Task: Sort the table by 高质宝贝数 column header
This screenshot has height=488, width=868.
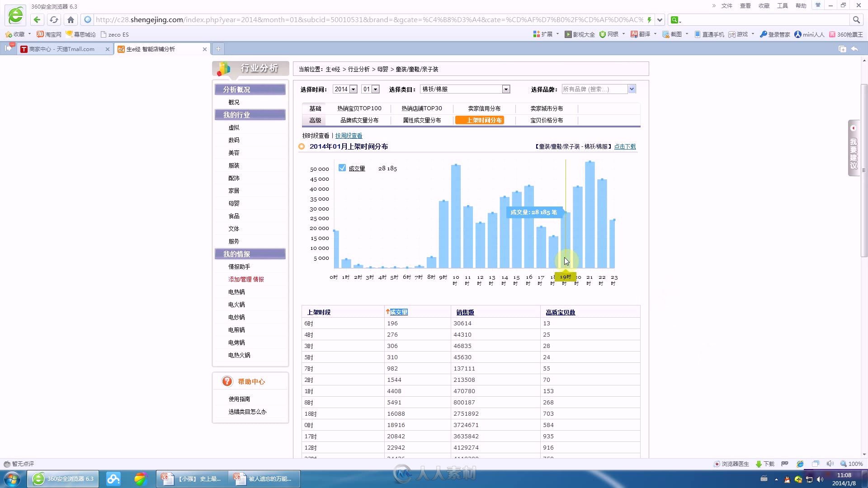Action: click(x=560, y=312)
